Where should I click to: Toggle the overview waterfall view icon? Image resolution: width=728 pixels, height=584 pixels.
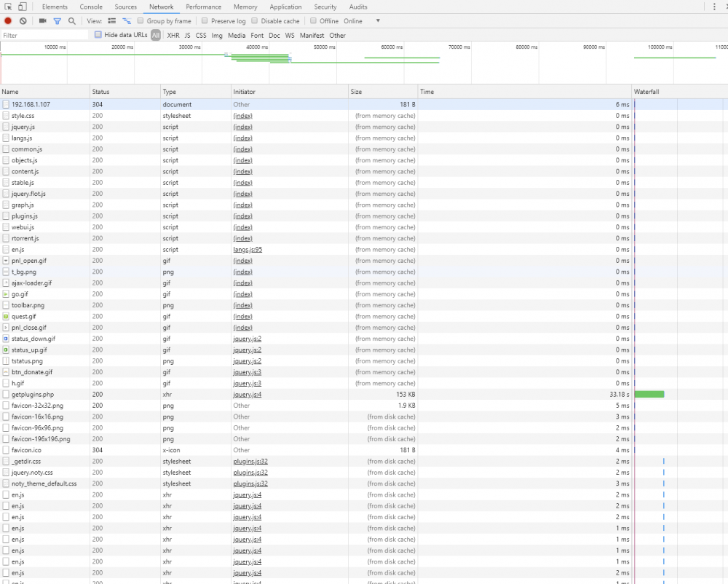126,21
